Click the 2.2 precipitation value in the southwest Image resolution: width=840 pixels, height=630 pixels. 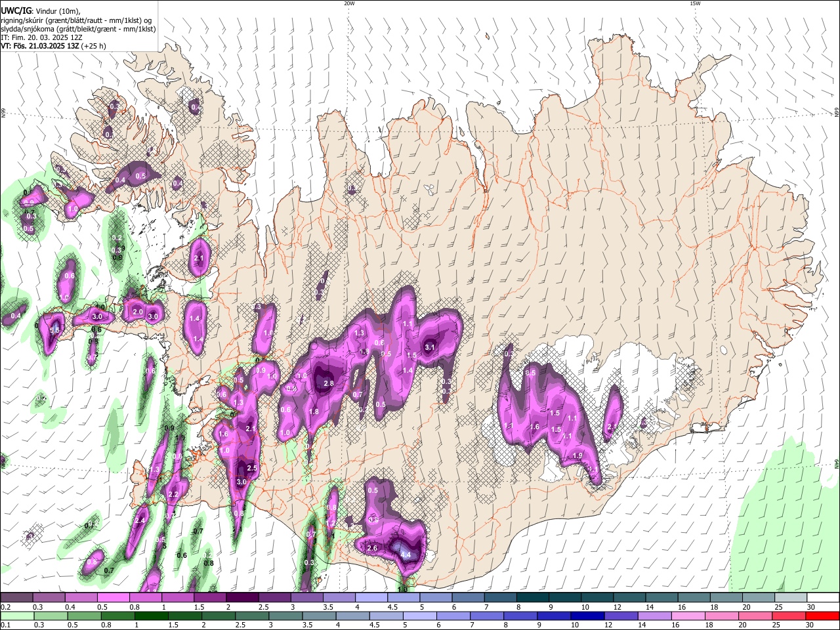(173, 494)
